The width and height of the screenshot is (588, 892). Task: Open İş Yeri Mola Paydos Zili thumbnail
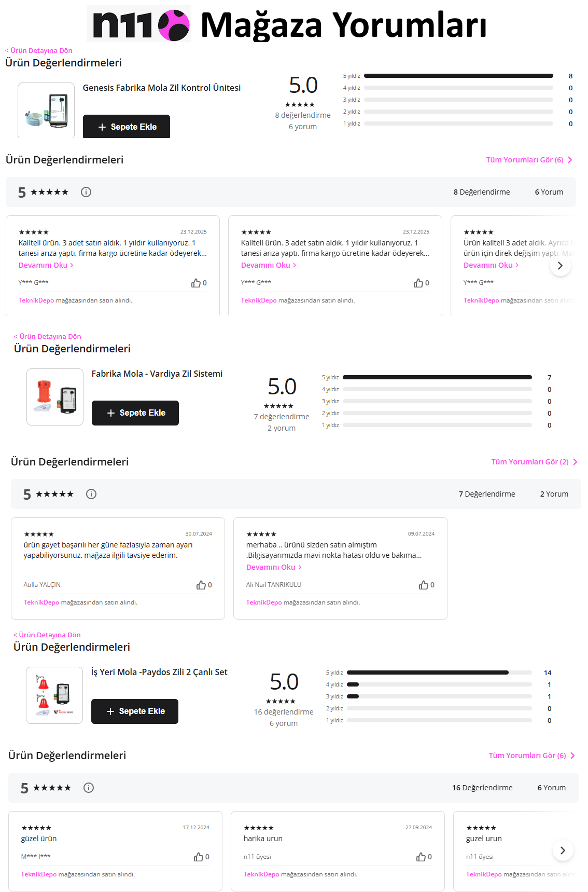54,695
